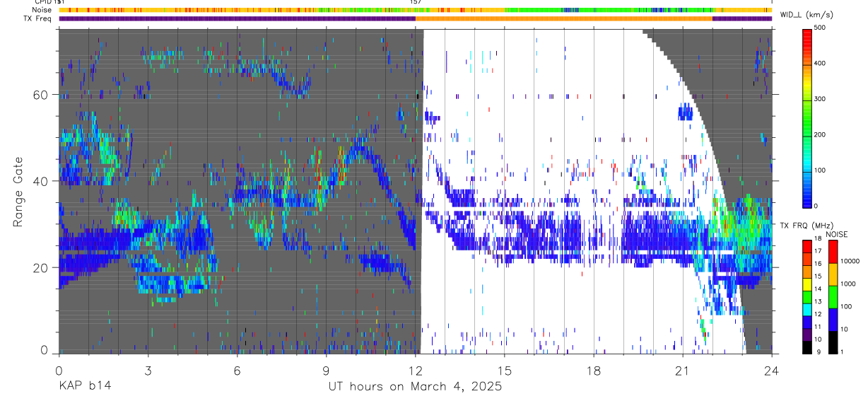This screenshot has height=401, width=868.
Task: Click the 12 label on the TX FRQ legend
Action: click(818, 313)
